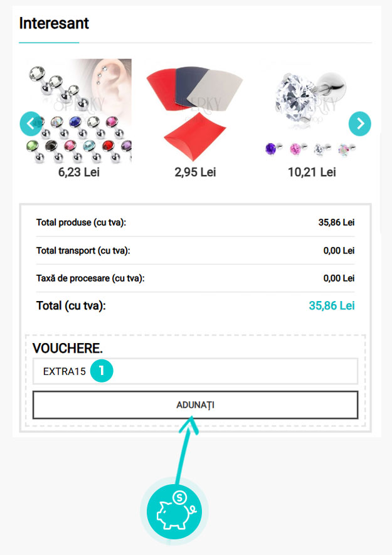Click the VOUCHERE section heading
The height and width of the screenshot is (555, 392).
coord(68,349)
